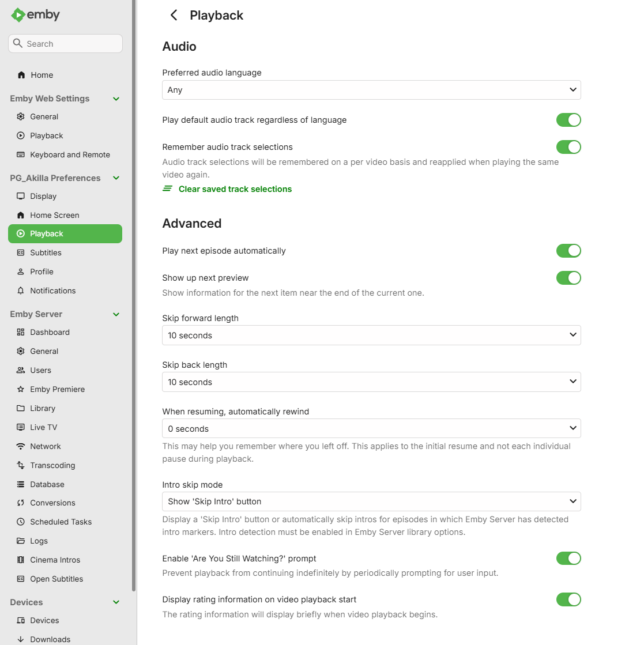
Task: Click Clear saved track selections link
Action: 235,189
